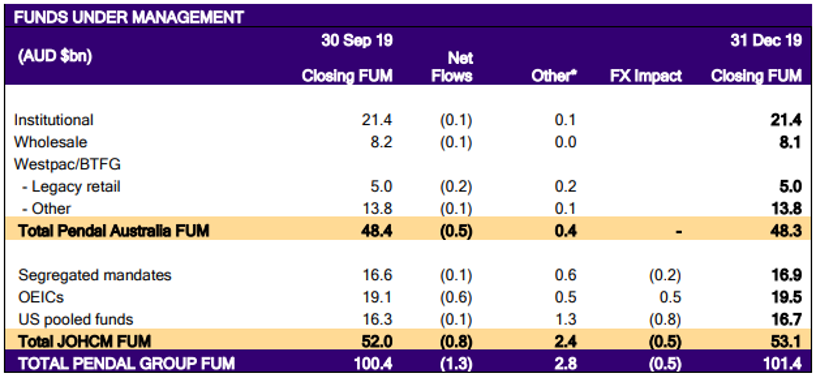Click the Segregated mandates row label
This screenshot has height=382, width=816.
[x=95, y=275]
